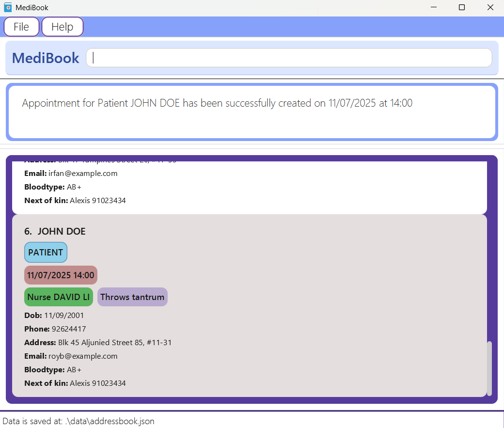Click the data saved path in status bar

click(79, 421)
